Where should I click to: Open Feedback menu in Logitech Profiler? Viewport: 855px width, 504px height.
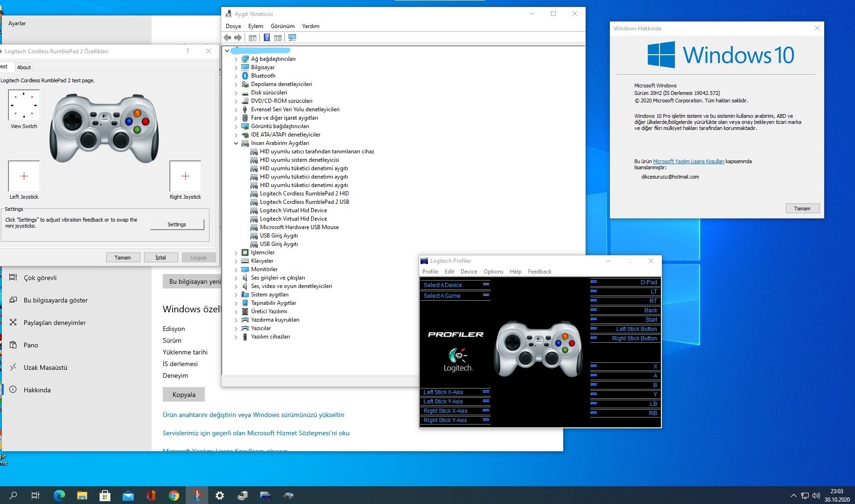point(540,272)
